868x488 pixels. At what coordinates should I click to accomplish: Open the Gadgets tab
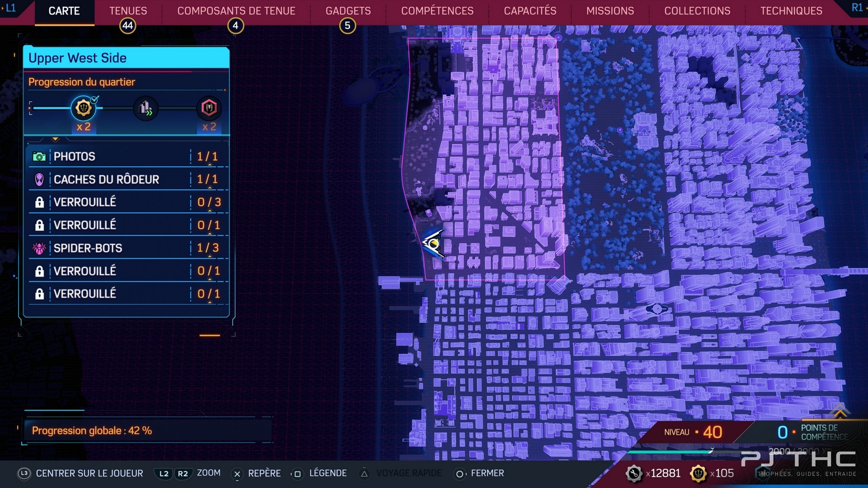tap(348, 11)
